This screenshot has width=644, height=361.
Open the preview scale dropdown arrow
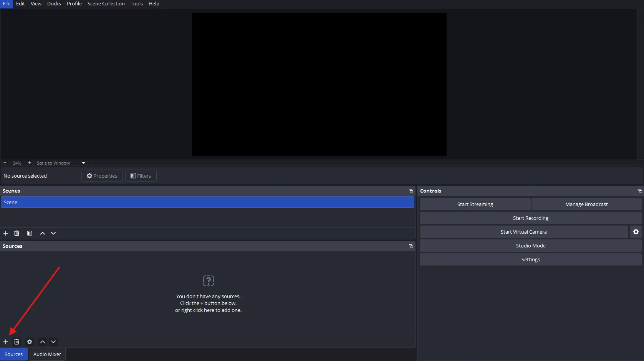(83, 163)
